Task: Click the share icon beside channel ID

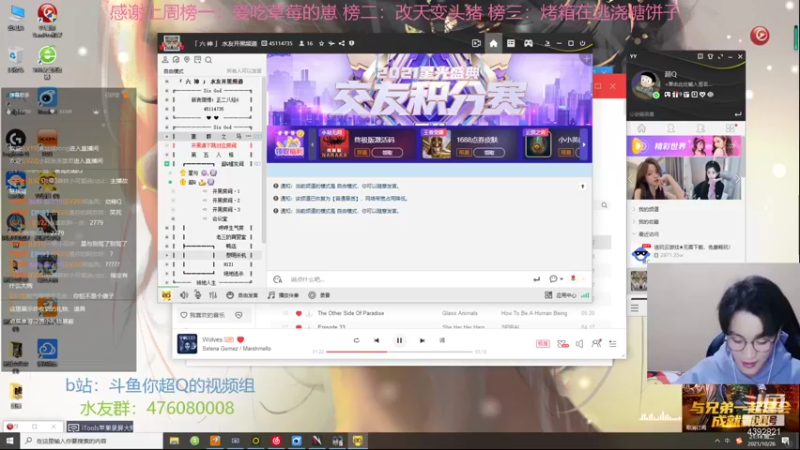Action: pos(341,43)
